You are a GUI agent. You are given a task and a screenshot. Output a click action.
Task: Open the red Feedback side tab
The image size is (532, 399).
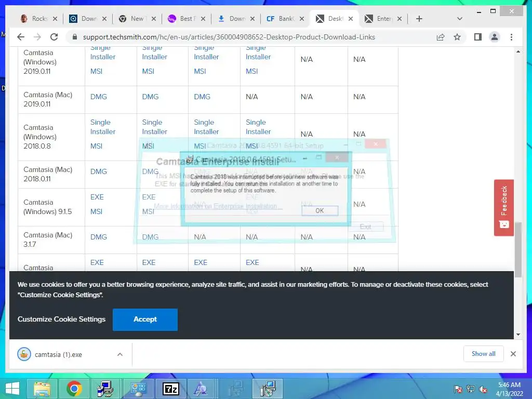point(504,207)
